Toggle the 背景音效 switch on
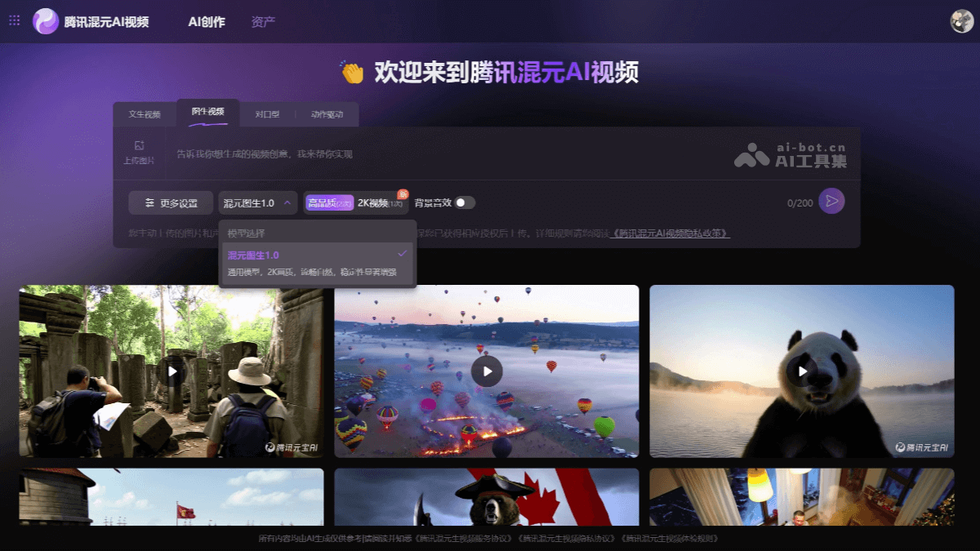 tap(464, 201)
